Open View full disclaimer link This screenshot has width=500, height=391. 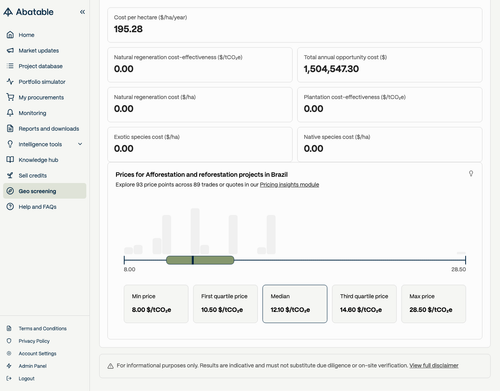(434, 365)
